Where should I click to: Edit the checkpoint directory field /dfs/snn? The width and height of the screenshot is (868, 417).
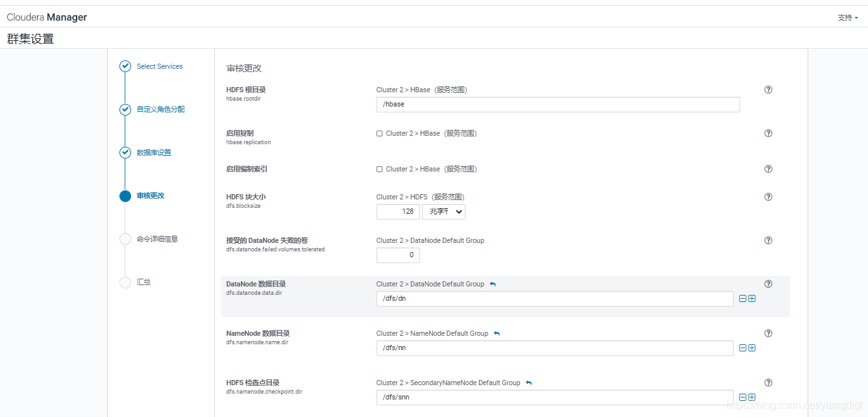click(x=555, y=398)
